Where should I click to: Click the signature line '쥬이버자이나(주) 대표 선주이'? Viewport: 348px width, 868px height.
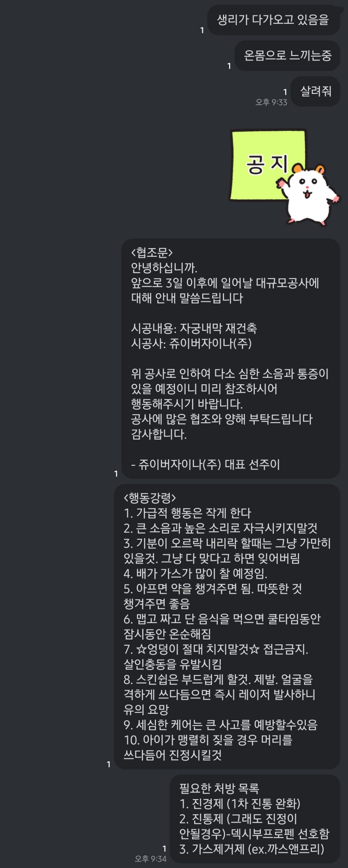206,464
